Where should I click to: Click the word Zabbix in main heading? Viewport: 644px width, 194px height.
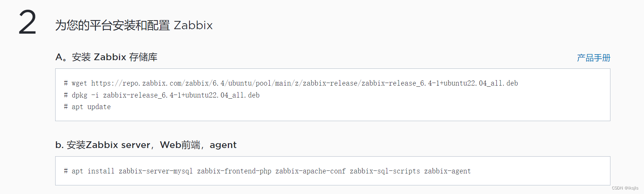193,25
